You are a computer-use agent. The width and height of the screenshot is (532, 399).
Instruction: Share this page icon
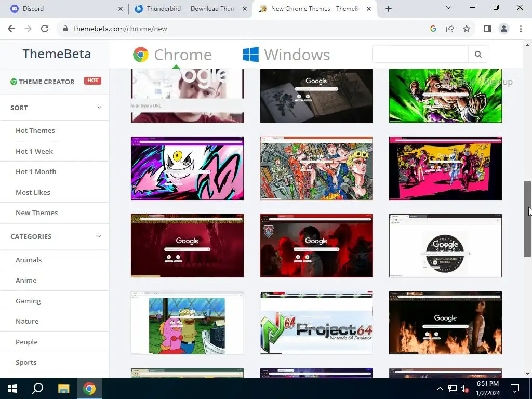[x=450, y=29]
